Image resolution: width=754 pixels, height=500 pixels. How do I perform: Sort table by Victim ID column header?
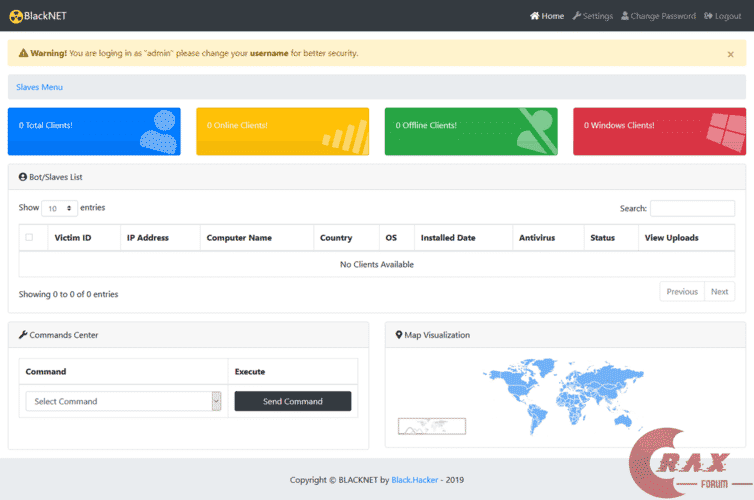(73, 238)
